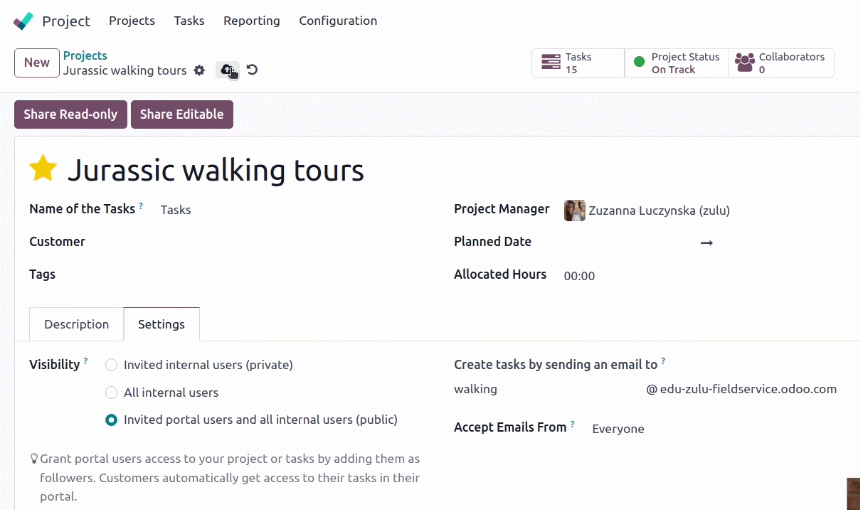Save the record manually with cloud icon
Screen dimensions: 860x510
227,70
